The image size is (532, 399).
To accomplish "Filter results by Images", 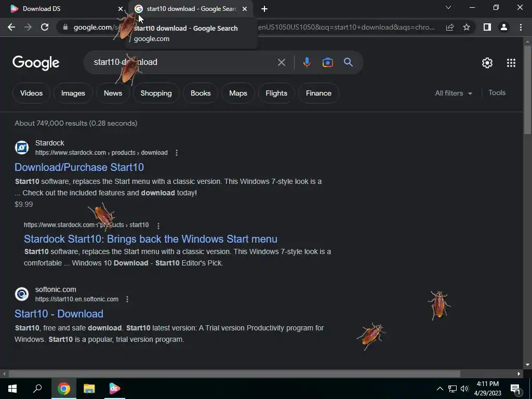I will click(73, 93).
